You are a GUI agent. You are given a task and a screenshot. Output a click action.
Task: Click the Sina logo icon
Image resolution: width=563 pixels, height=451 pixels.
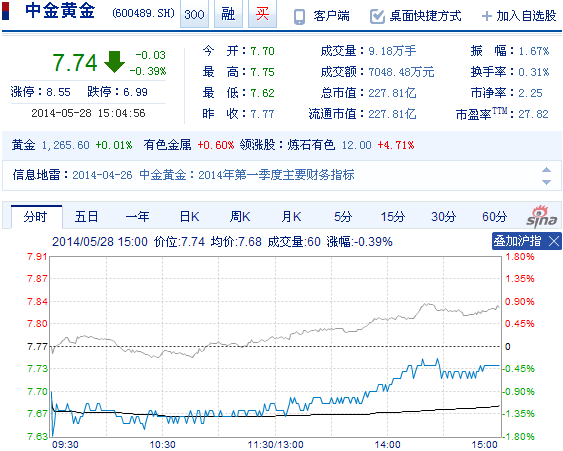click(542, 217)
